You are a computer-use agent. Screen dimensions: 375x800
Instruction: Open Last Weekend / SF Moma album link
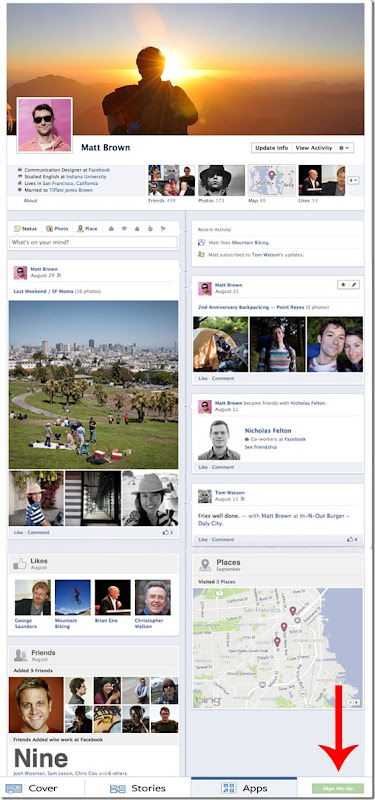42,291
